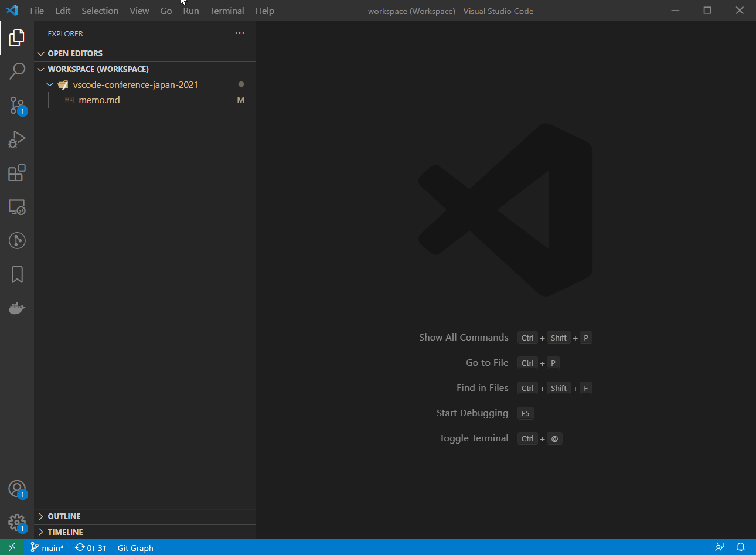Click the Find in Files hint text
Image resolution: width=756 pixels, height=555 pixels.
click(482, 388)
